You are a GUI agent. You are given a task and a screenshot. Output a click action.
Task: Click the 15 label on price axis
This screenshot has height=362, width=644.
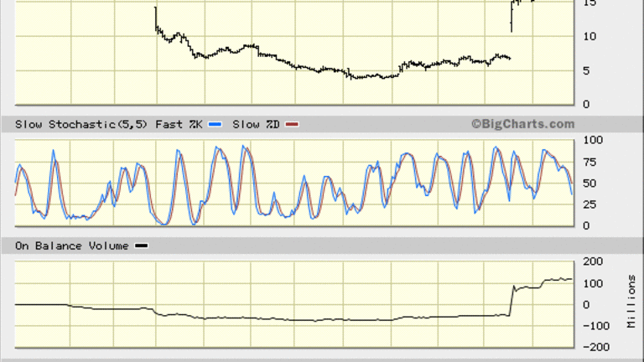click(x=589, y=3)
